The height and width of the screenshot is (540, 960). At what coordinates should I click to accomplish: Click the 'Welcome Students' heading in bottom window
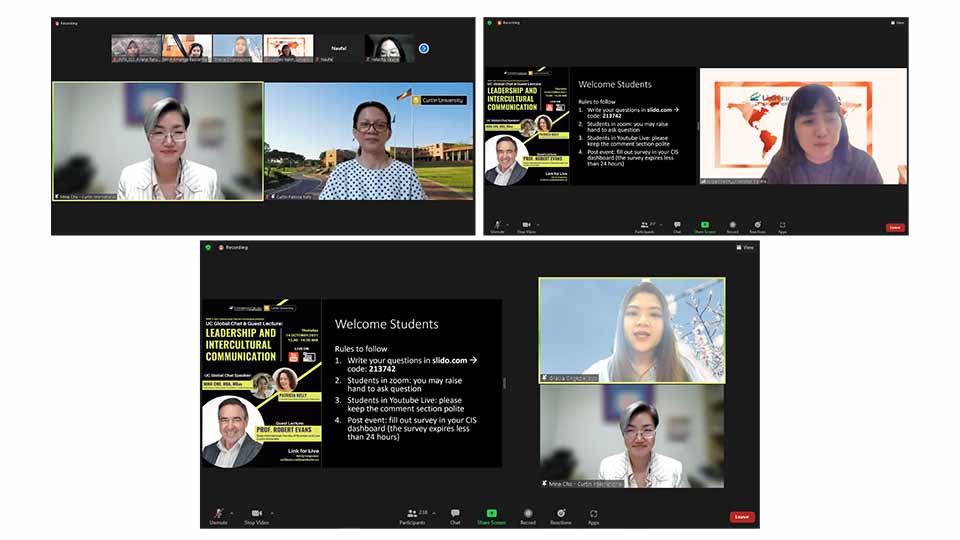386,324
